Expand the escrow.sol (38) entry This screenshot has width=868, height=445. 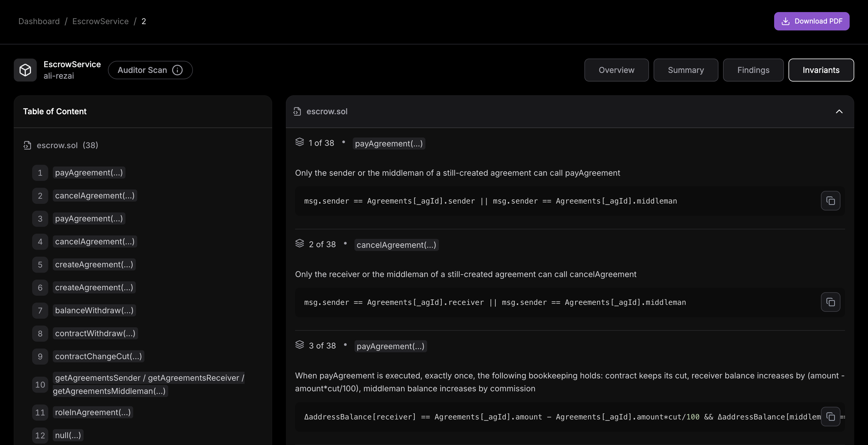click(x=67, y=145)
